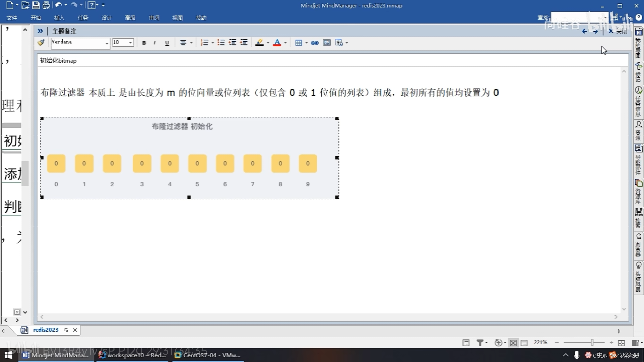Click the clear formatting brush icon

coord(41,43)
